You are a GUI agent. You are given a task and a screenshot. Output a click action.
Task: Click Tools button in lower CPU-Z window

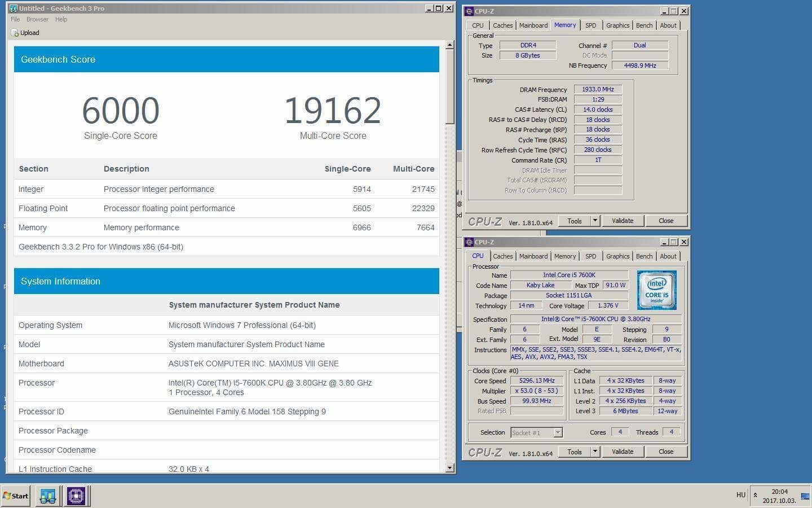pos(574,452)
